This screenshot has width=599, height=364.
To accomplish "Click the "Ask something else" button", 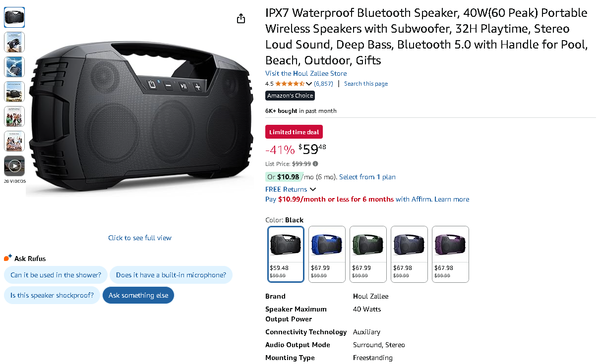I will coord(138,295).
